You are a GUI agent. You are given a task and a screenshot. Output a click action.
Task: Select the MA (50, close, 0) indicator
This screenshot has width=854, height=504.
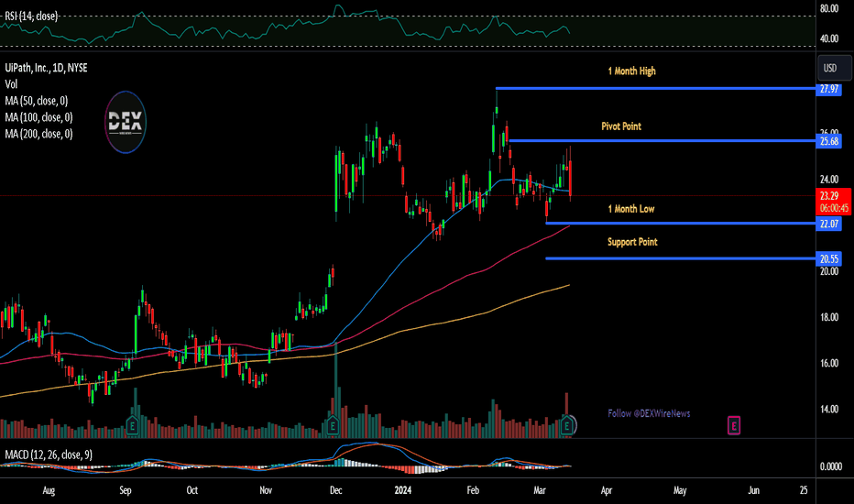[37, 101]
